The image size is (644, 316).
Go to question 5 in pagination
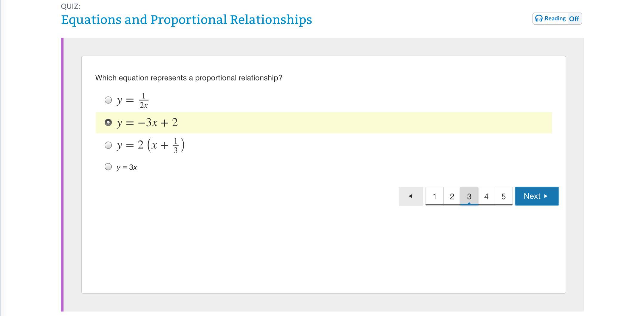504,196
